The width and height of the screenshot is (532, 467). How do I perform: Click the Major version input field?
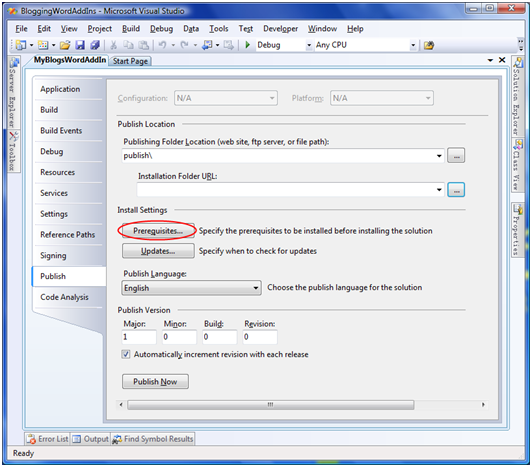(139, 337)
